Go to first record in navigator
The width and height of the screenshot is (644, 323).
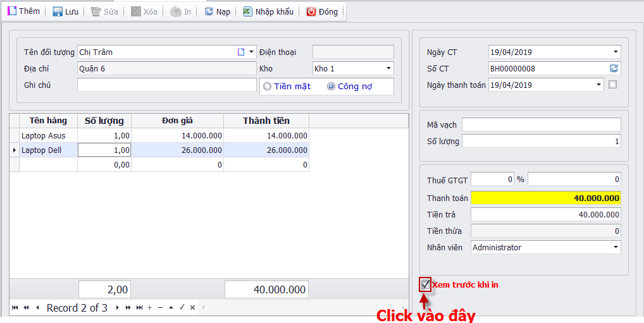pyautogui.click(x=15, y=308)
